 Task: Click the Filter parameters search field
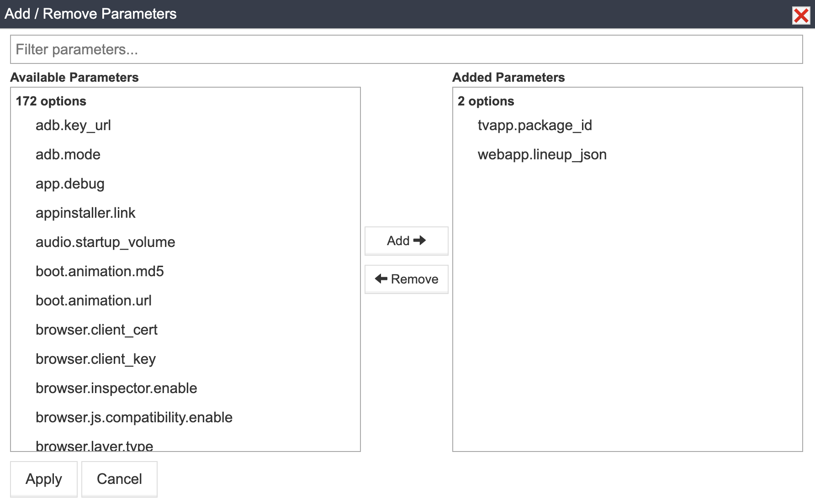coord(406,49)
